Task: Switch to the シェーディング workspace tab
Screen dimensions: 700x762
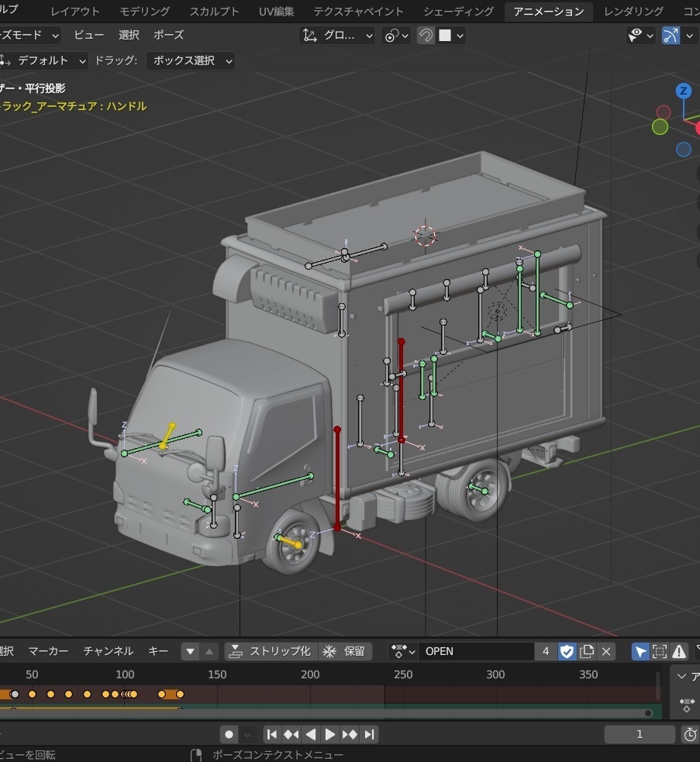Action: pos(457,12)
